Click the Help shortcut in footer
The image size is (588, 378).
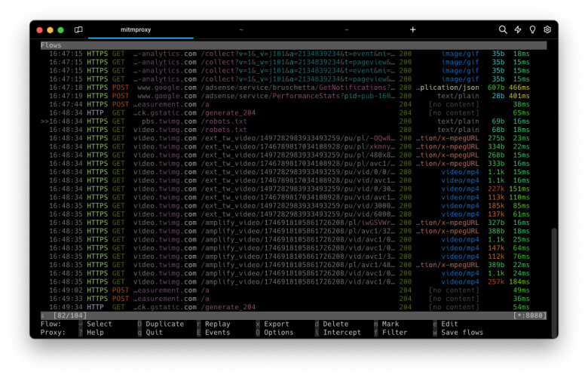[x=95, y=332]
